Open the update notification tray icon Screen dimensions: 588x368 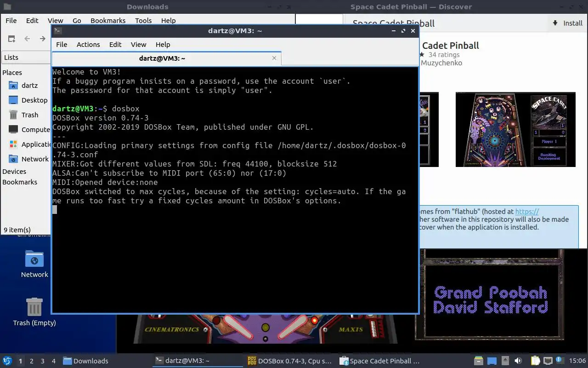click(x=560, y=361)
